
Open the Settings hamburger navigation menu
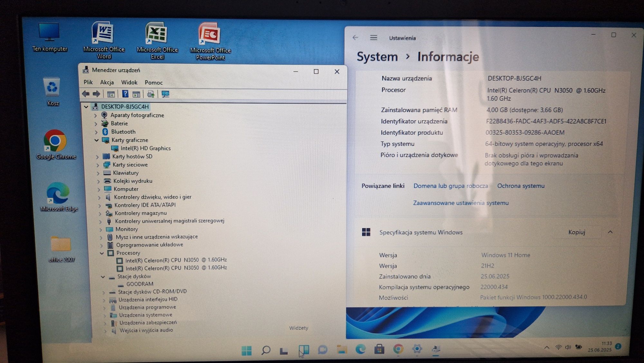(374, 38)
